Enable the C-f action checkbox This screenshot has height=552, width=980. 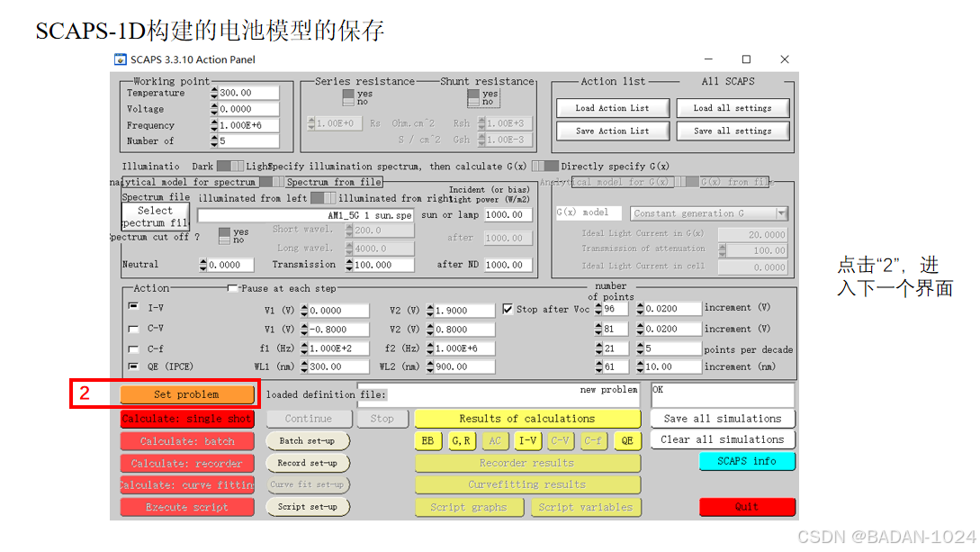click(133, 348)
